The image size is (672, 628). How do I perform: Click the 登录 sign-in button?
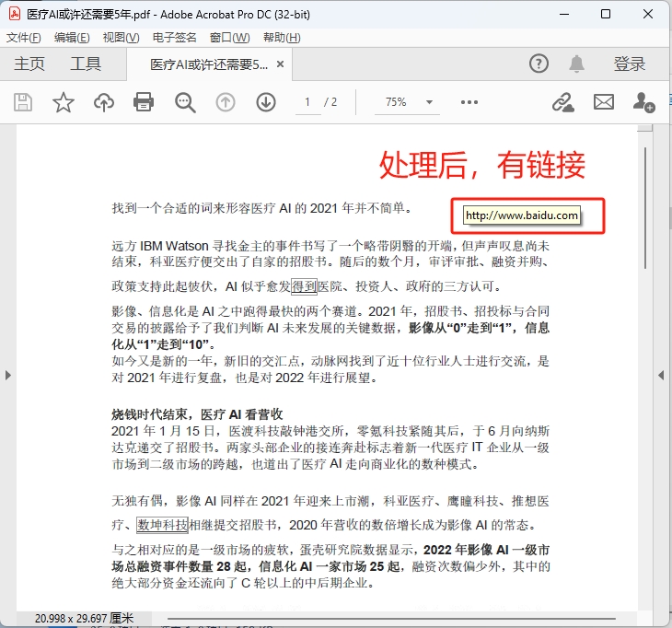click(x=629, y=64)
